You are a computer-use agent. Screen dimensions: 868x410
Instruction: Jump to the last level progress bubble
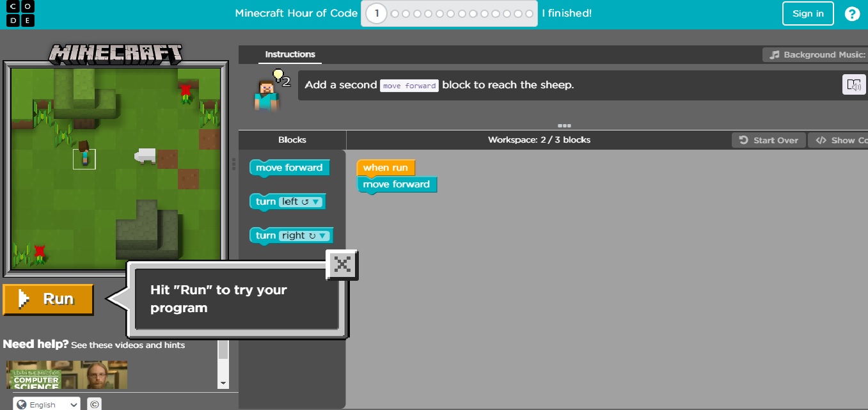(x=529, y=13)
